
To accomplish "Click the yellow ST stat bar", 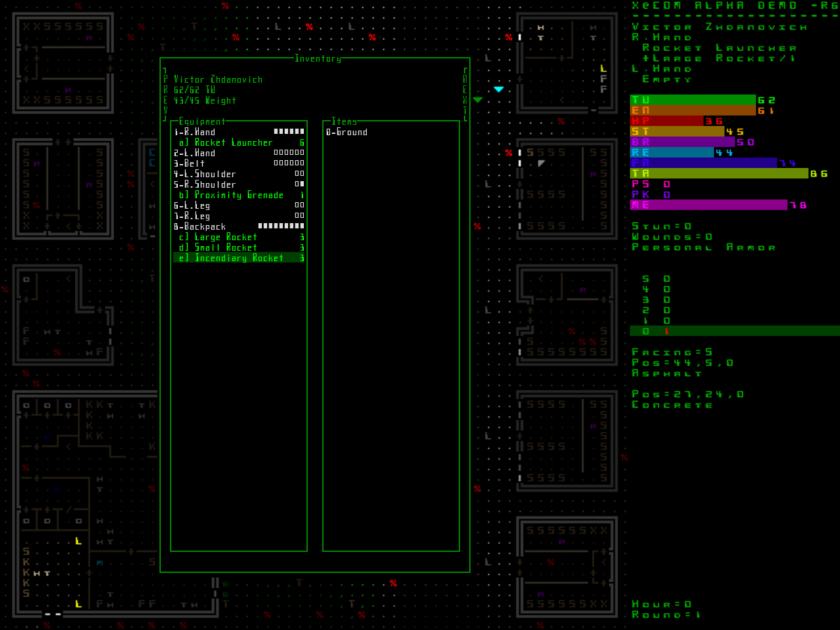I will click(677, 131).
